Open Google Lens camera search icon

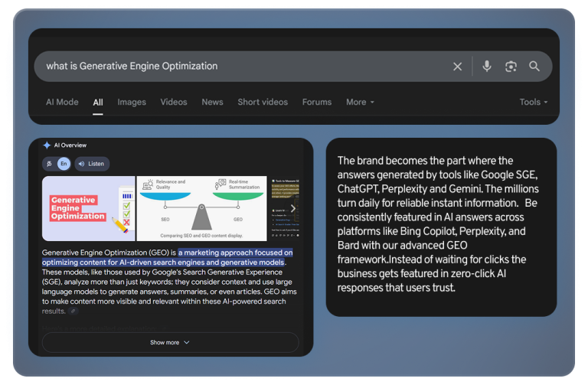point(511,67)
